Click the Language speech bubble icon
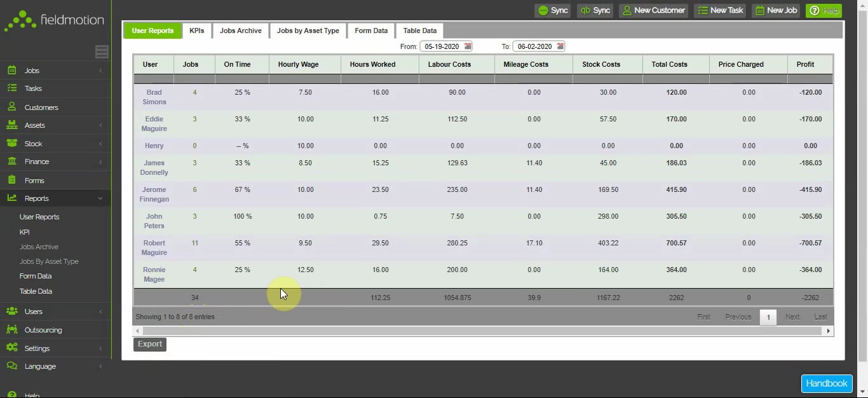The height and width of the screenshot is (398, 868). tap(12, 366)
